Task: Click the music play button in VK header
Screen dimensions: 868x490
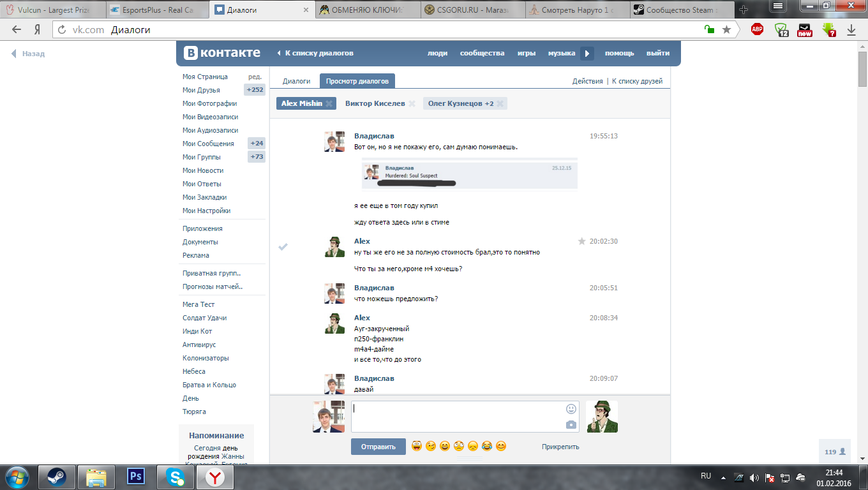Action: click(x=587, y=54)
